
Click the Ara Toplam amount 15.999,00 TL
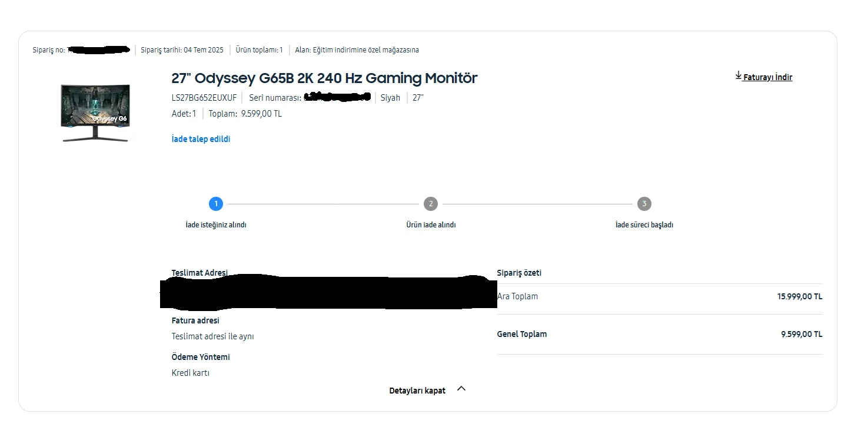pyautogui.click(x=800, y=296)
